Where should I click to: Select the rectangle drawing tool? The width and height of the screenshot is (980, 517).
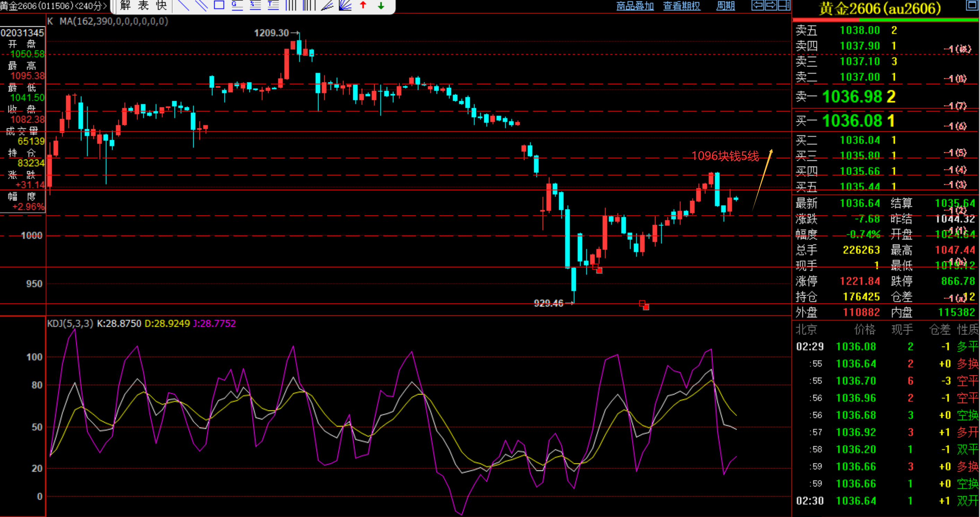click(219, 5)
